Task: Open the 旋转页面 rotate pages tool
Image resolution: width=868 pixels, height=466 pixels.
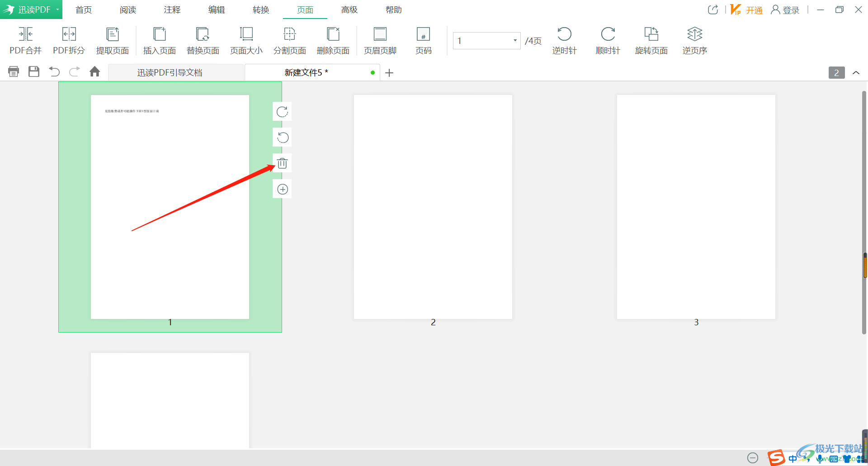Action: click(x=651, y=40)
